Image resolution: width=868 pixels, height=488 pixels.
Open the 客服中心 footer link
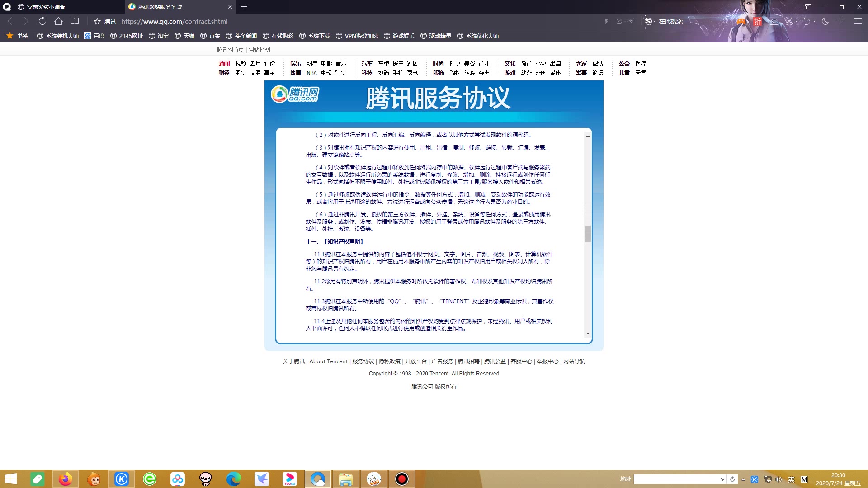[521, 361]
